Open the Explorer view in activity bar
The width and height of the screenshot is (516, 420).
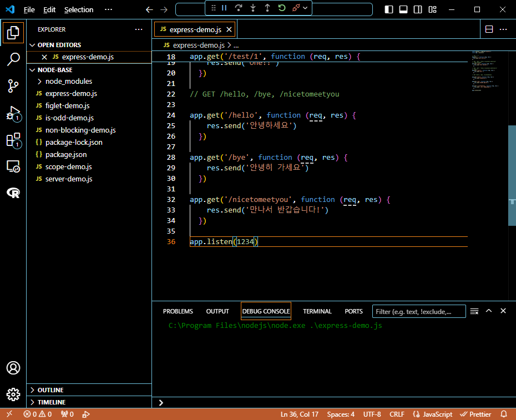pyautogui.click(x=13, y=33)
